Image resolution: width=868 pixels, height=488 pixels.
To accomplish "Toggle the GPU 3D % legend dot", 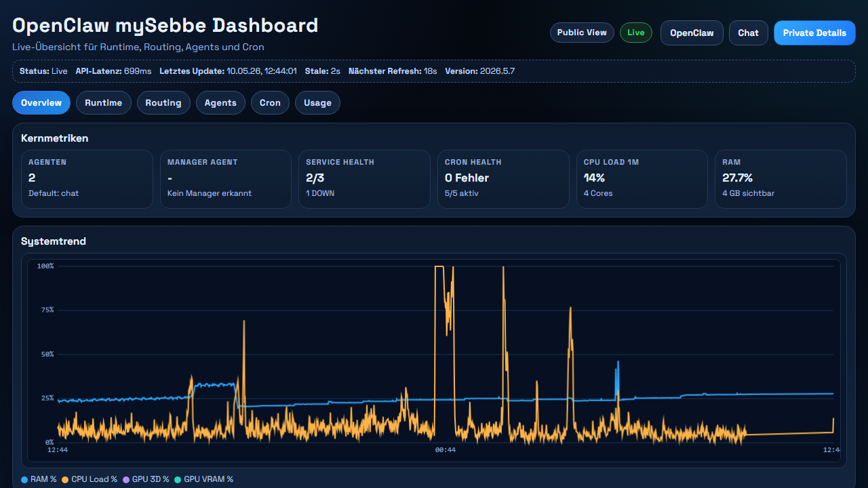I will [x=126, y=480].
